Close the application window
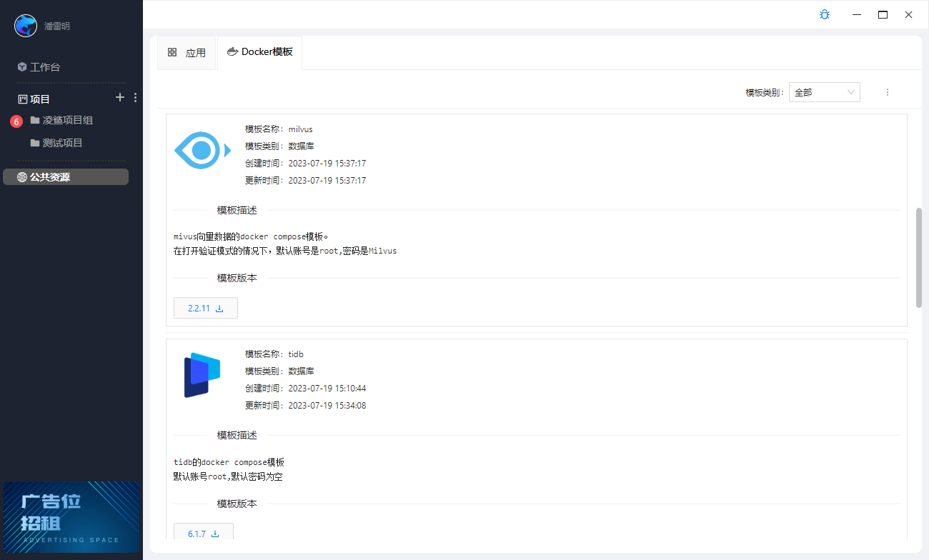 click(x=908, y=14)
